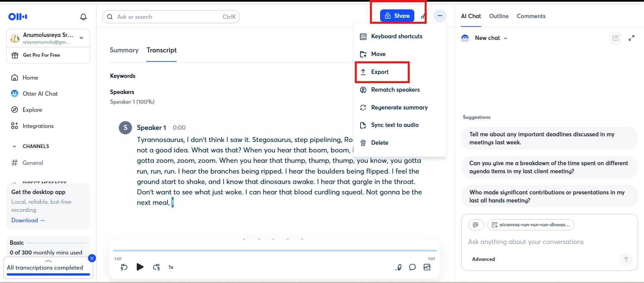
Task: Click the Basic plan usage bar
Action: click(56, 243)
